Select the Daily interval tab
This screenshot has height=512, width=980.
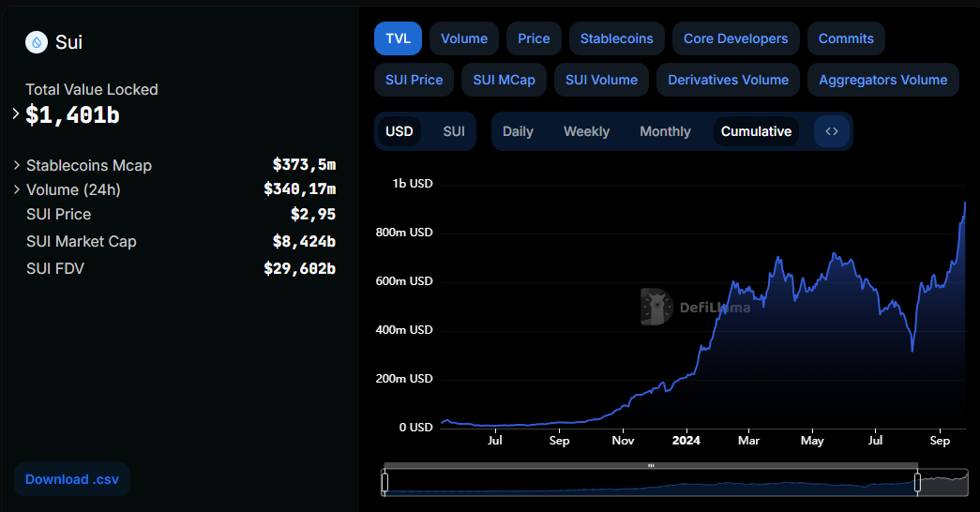click(x=518, y=131)
